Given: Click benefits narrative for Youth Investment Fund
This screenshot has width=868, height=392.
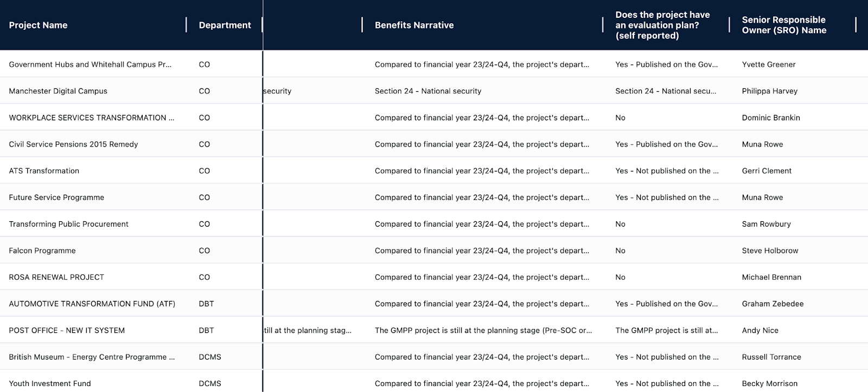Looking at the screenshot, I should [x=482, y=383].
